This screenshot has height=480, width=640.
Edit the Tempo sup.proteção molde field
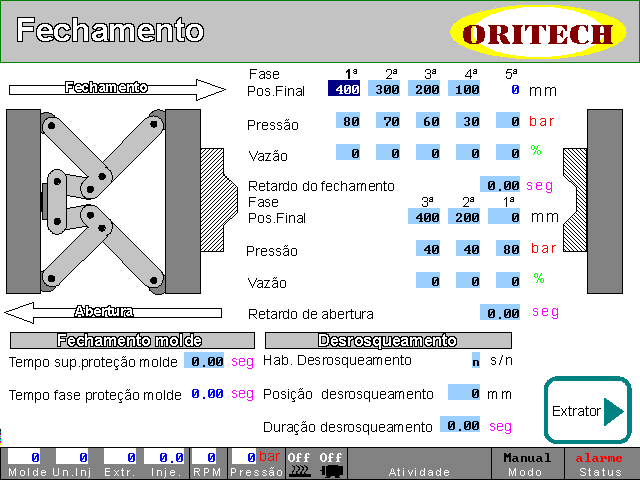(207, 361)
